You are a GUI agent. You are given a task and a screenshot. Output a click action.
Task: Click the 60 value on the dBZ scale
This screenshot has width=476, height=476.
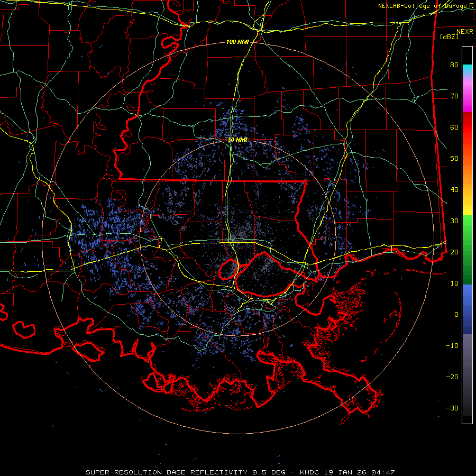pyautogui.click(x=454, y=127)
